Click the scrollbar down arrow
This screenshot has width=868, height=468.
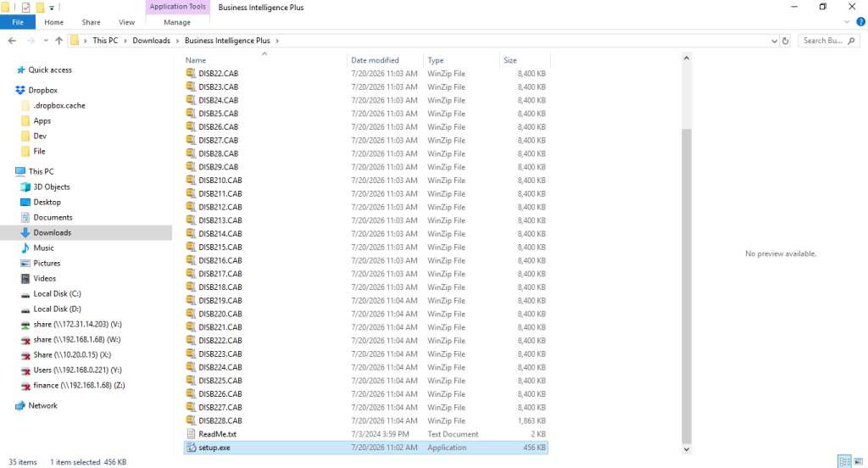coord(687,449)
